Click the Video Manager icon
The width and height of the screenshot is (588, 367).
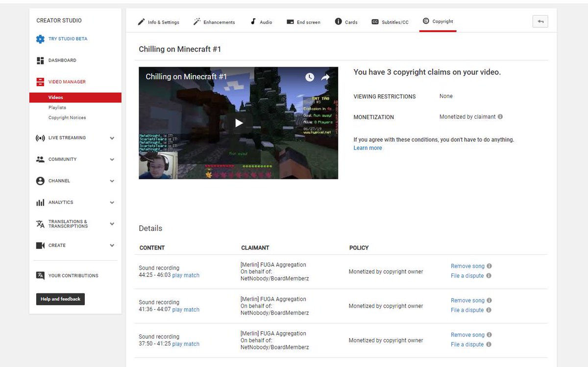(x=40, y=82)
